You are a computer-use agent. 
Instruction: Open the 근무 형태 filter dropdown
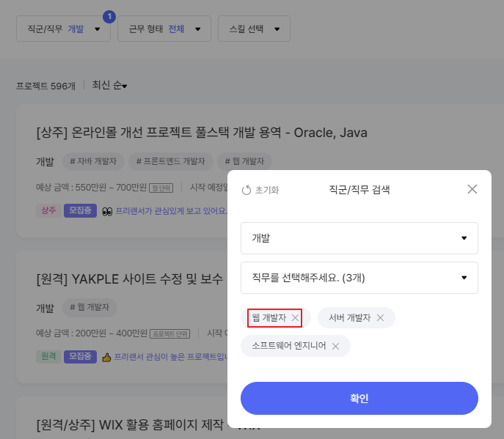click(164, 29)
